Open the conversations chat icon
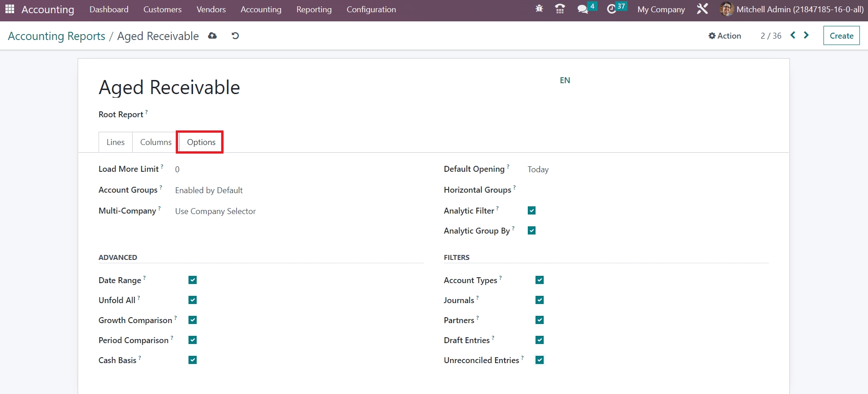 (582, 9)
